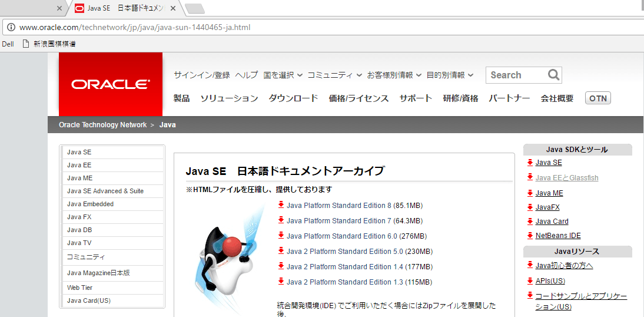Open the Java SE item in the left sidebar
The image size is (644, 317).
112,151
